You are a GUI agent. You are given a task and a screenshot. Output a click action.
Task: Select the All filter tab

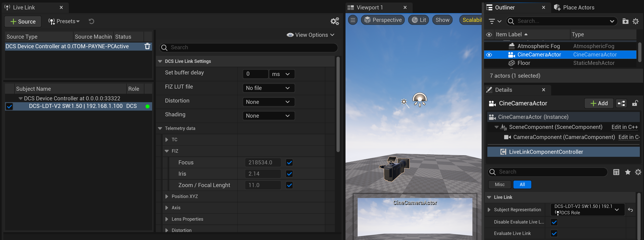[522, 185]
